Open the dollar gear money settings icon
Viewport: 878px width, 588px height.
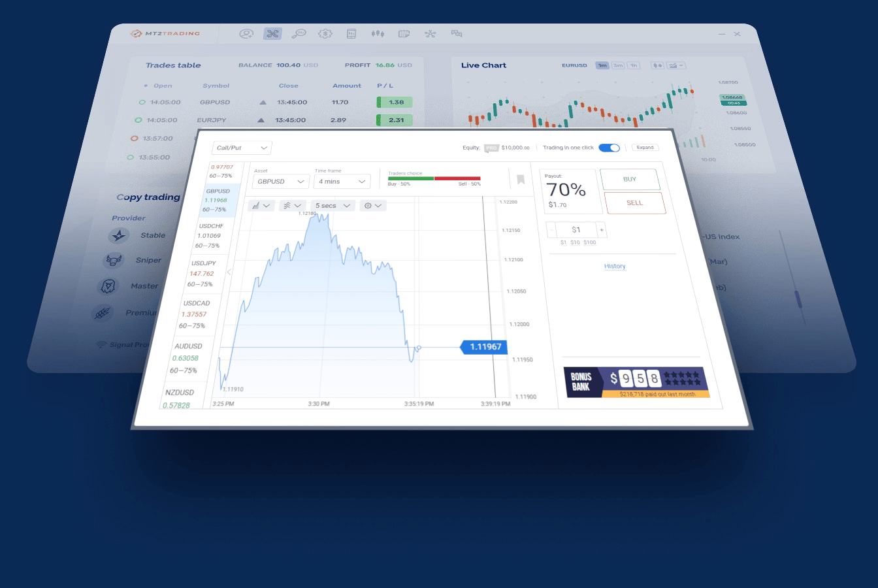tap(325, 33)
